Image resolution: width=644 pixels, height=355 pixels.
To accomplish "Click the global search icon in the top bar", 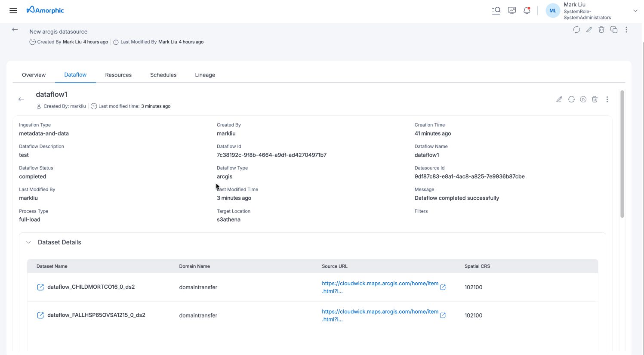I will coord(496,10).
